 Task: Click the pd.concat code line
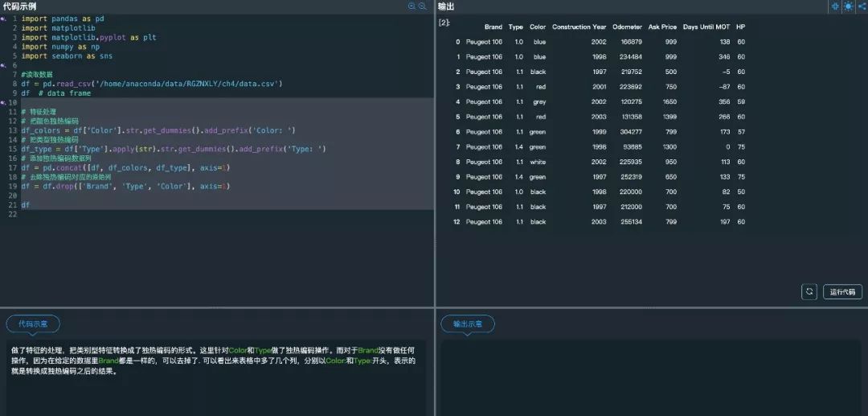click(125, 167)
